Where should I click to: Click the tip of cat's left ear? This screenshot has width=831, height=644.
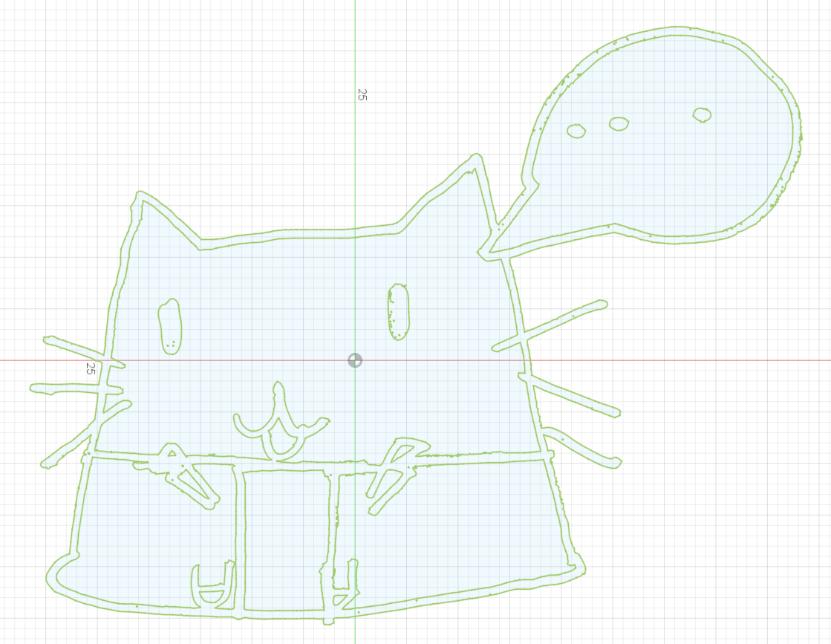[x=140, y=195]
